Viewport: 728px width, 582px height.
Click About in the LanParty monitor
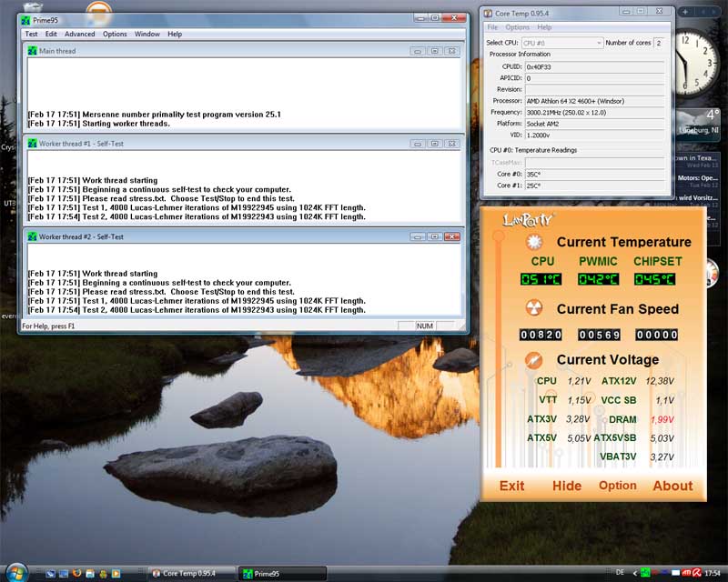point(672,486)
